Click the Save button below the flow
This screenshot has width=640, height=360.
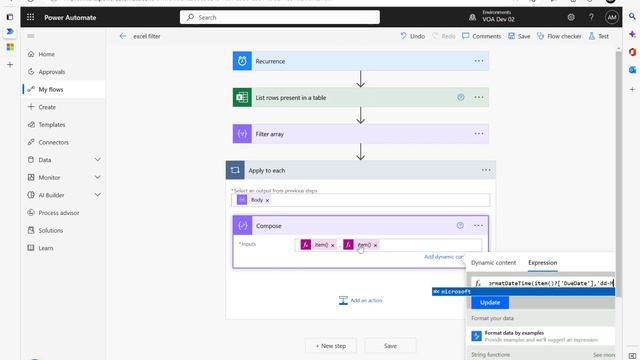pyautogui.click(x=390, y=346)
